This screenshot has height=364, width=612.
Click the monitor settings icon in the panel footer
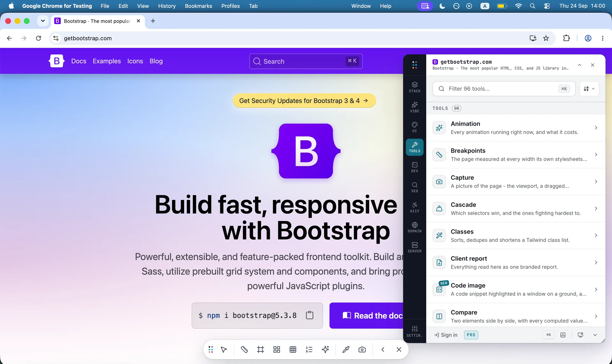pyautogui.click(x=580, y=335)
